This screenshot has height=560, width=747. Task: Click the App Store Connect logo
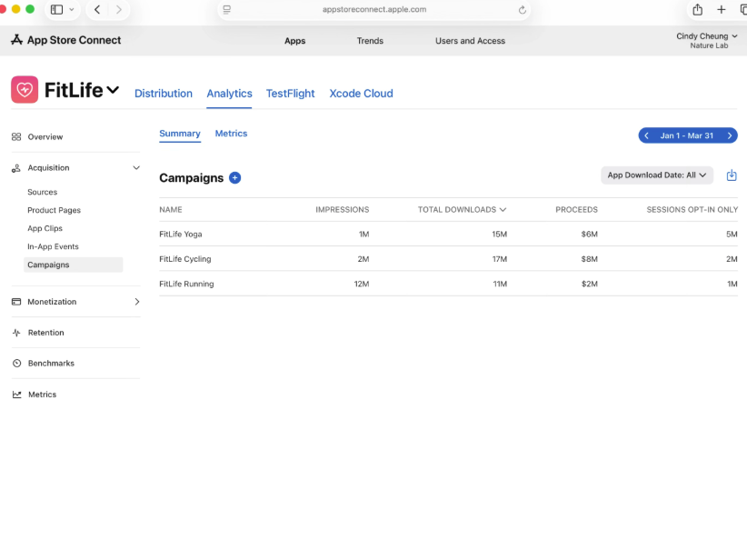66,40
